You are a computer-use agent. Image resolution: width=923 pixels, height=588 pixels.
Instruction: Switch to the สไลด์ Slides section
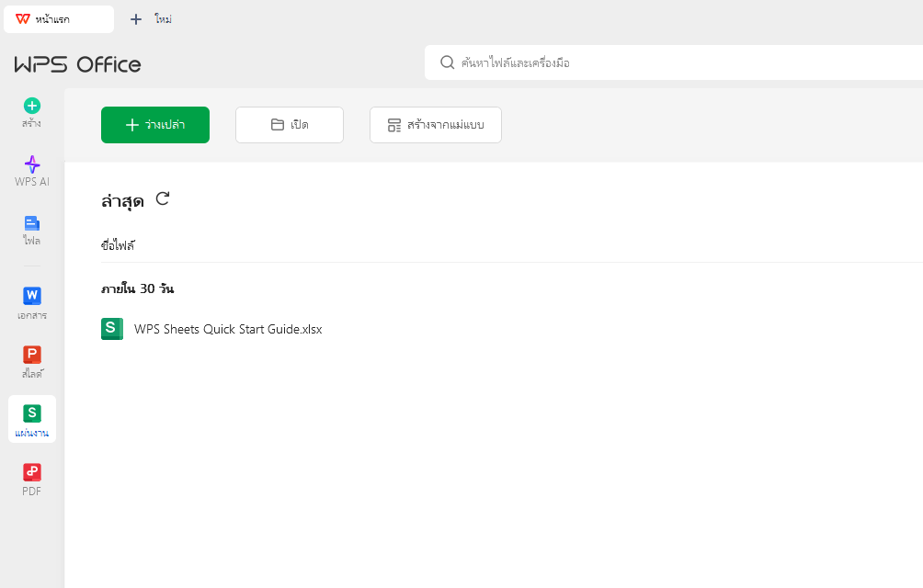[x=31, y=356]
